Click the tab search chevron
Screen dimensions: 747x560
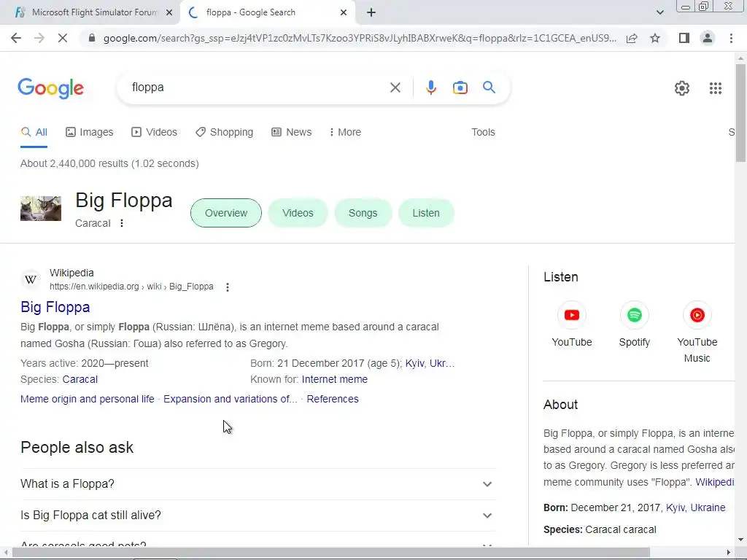[659, 12]
